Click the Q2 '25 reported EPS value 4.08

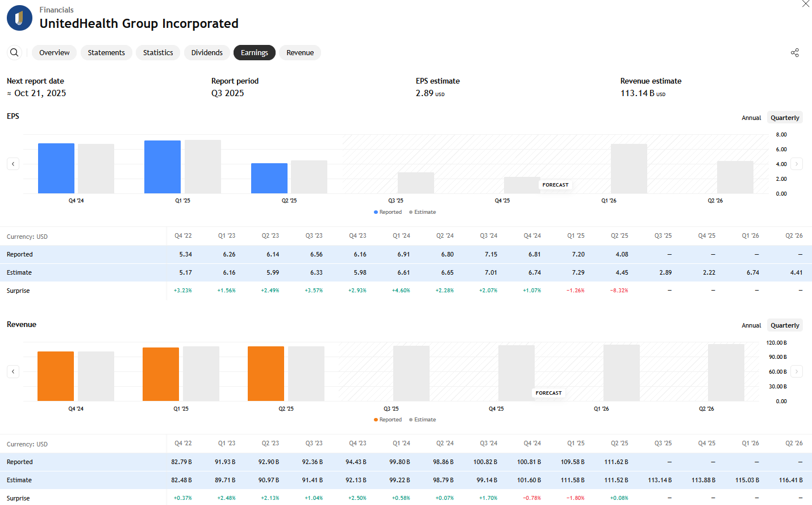pyautogui.click(x=622, y=254)
